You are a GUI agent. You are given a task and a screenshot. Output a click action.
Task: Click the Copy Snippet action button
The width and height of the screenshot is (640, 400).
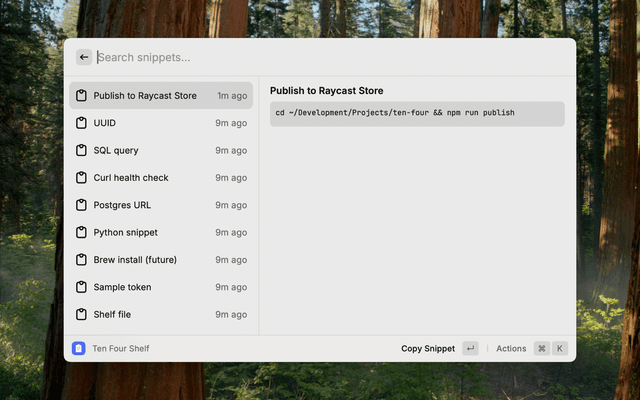(x=428, y=349)
